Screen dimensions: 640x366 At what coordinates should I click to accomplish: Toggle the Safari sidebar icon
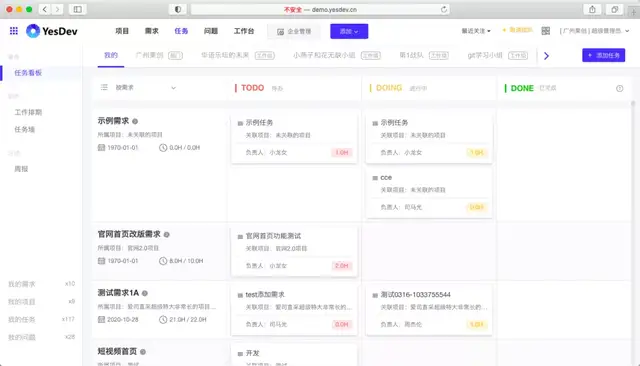pyautogui.click(x=77, y=9)
